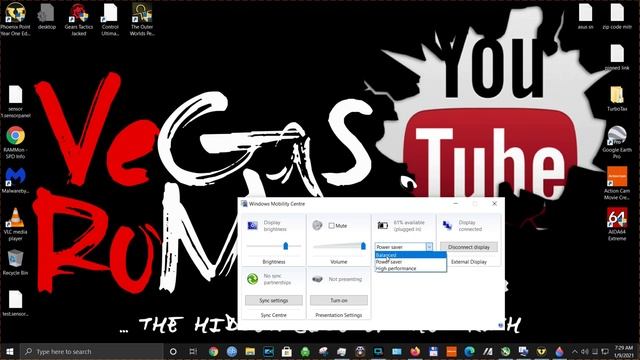
Task: Click the projector presentation icon
Action: (317, 279)
